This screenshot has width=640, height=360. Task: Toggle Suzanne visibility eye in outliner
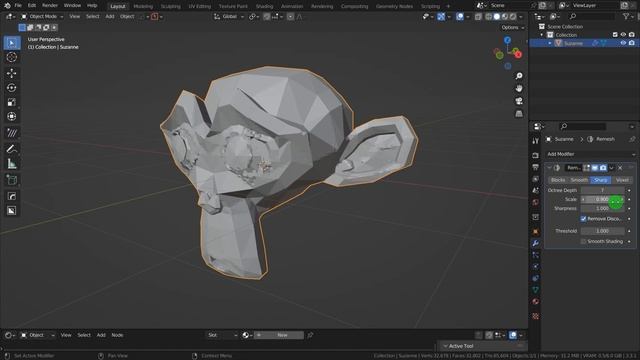click(623, 43)
